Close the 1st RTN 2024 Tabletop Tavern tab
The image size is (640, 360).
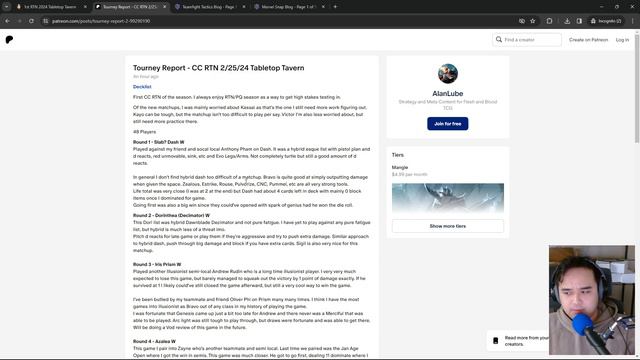[x=85, y=7]
